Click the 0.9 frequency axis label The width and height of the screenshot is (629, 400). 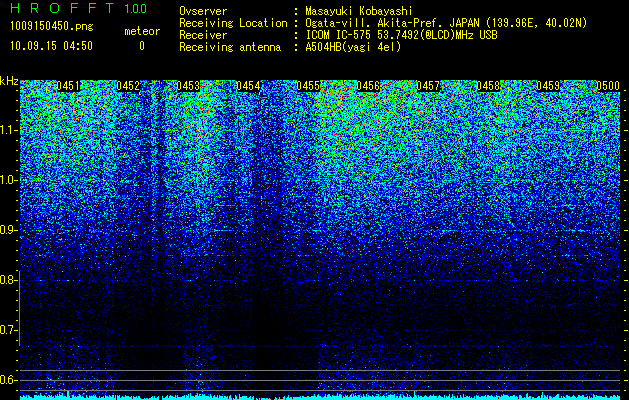[8, 230]
